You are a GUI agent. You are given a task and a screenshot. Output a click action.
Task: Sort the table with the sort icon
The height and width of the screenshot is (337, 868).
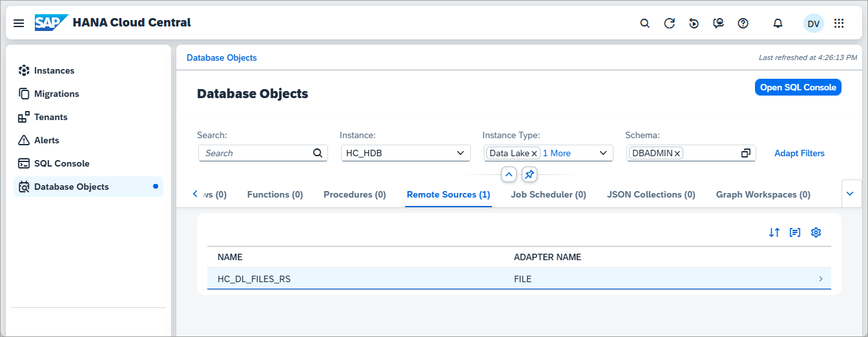pos(774,232)
